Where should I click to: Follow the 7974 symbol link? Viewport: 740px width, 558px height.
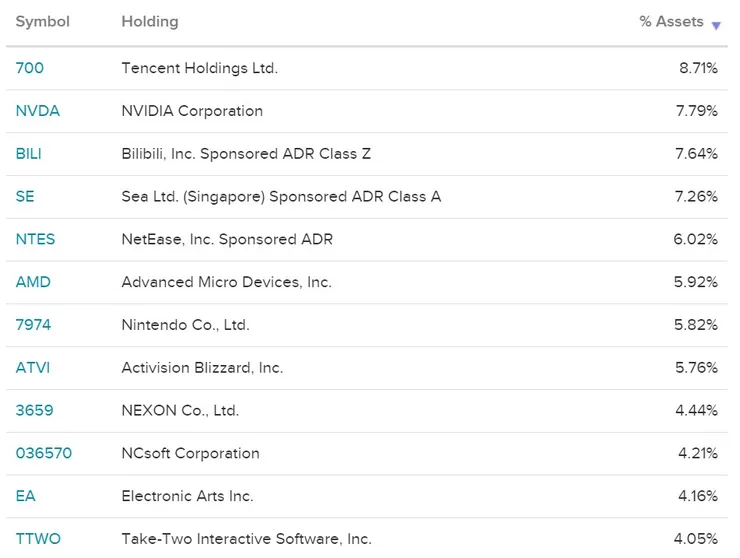tap(33, 325)
